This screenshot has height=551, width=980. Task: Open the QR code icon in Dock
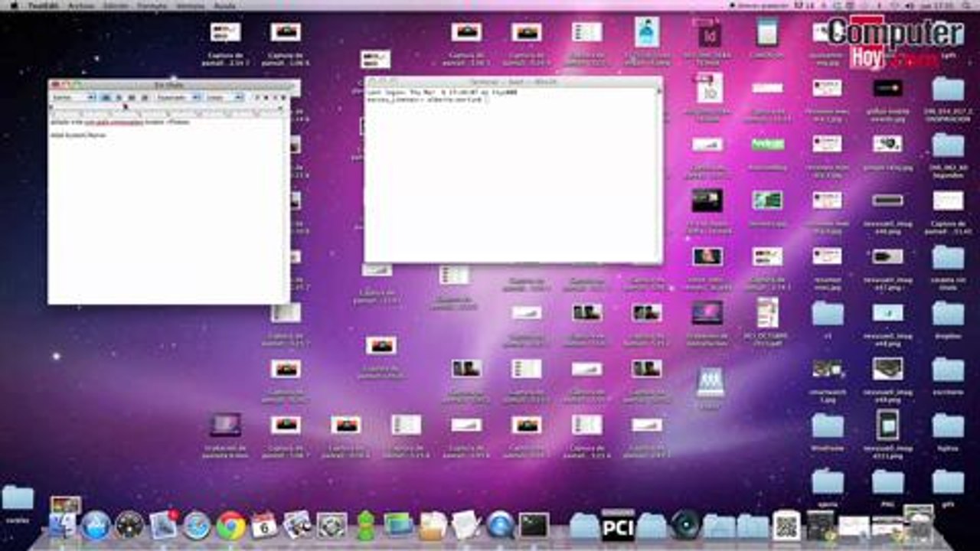[x=786, y=525]
